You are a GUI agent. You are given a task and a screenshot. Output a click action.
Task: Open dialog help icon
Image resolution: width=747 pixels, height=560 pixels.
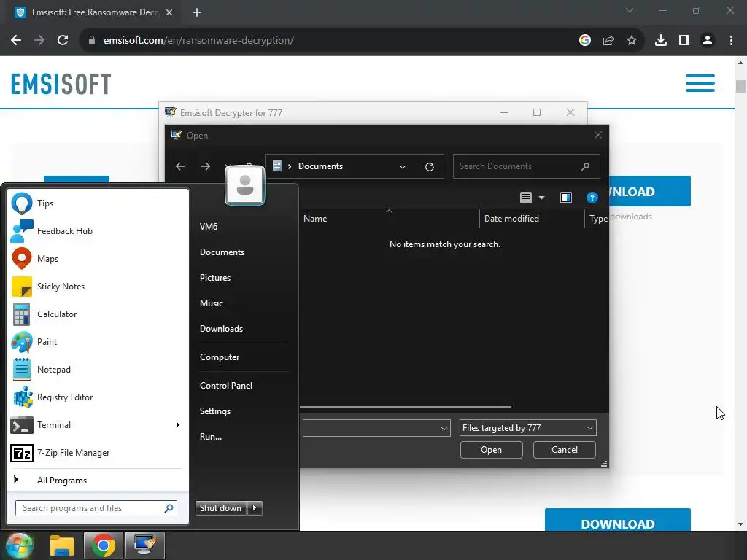click(x=592, y=198)
